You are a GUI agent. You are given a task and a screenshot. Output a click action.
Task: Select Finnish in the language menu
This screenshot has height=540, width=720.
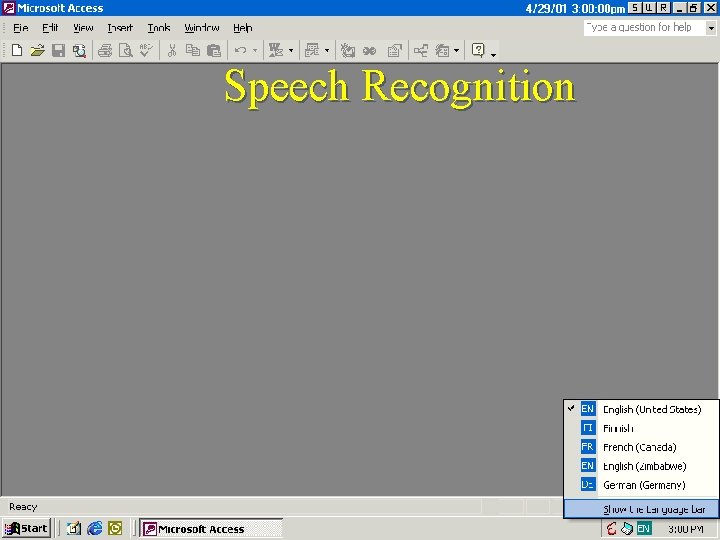[x=641, y=428]
